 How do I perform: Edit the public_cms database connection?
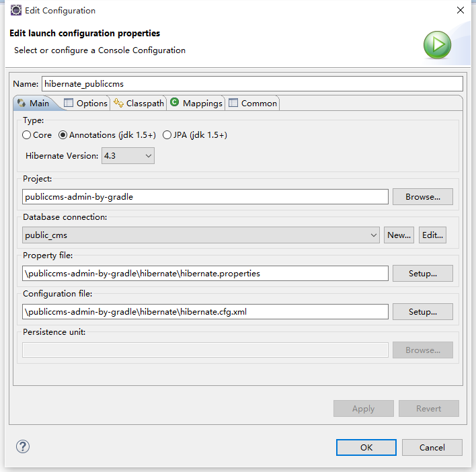pyautogui.click(x=432, y=235)
